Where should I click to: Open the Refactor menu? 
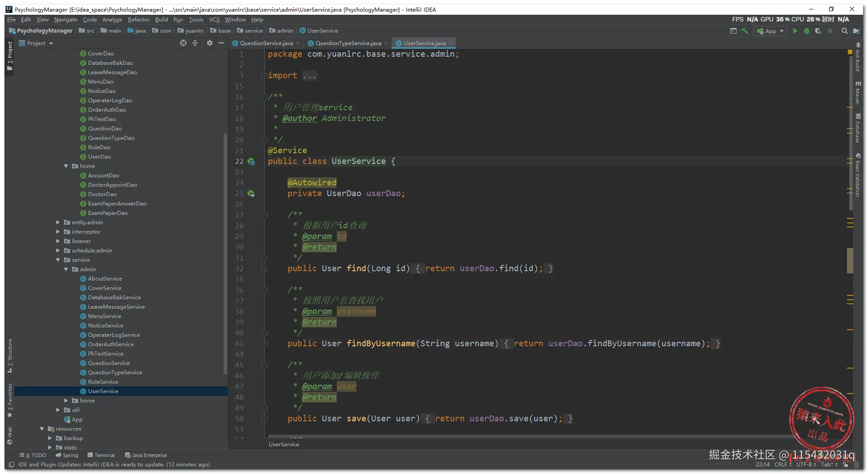coord(139,20)
